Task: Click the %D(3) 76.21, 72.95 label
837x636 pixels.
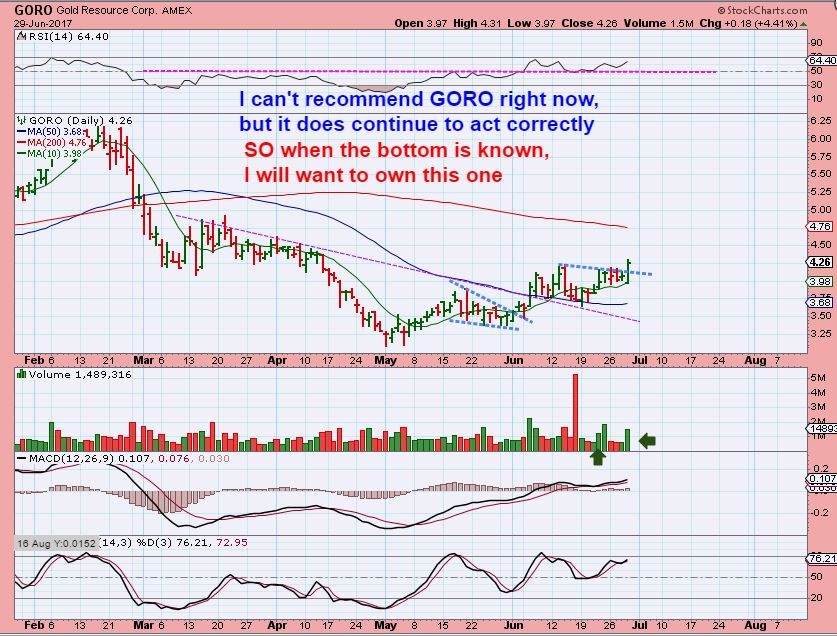Action: point(192,543)
